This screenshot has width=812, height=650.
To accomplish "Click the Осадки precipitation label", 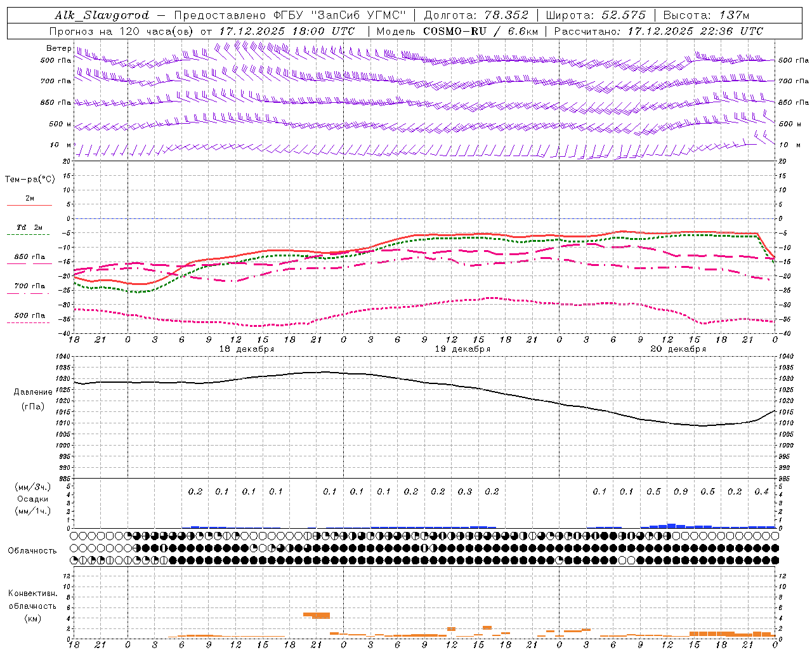I will pos(32,499).
